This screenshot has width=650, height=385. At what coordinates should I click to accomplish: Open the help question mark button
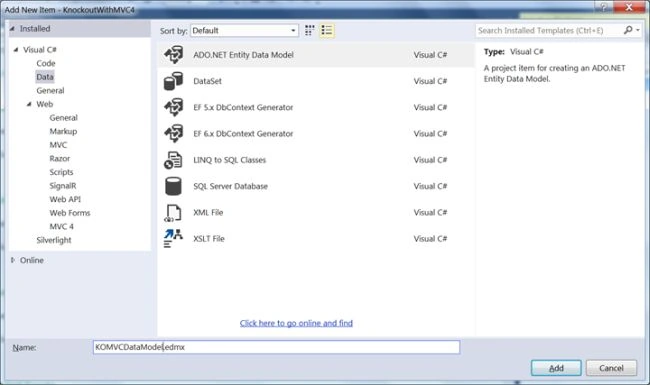(x=604, y=7)
